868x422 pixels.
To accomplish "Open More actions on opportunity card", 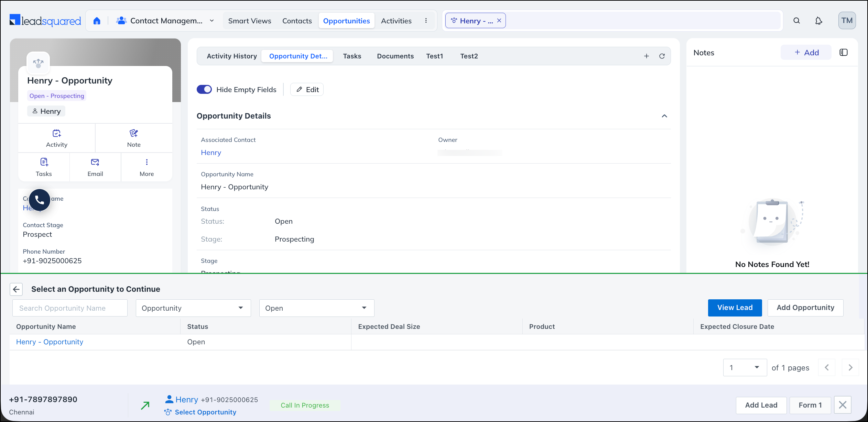I will coord(147,167).
